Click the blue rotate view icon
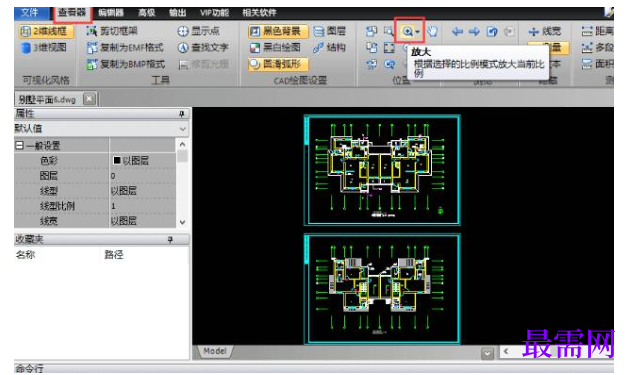Screen dimensions: 634x375 (492, 31)
